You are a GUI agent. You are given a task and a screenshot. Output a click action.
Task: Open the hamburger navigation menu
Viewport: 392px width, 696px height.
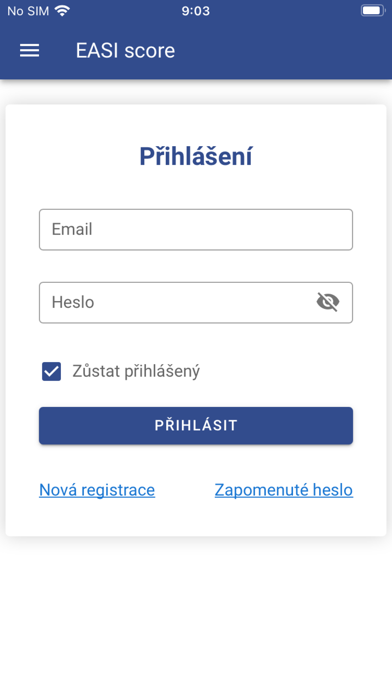(29, 51)
